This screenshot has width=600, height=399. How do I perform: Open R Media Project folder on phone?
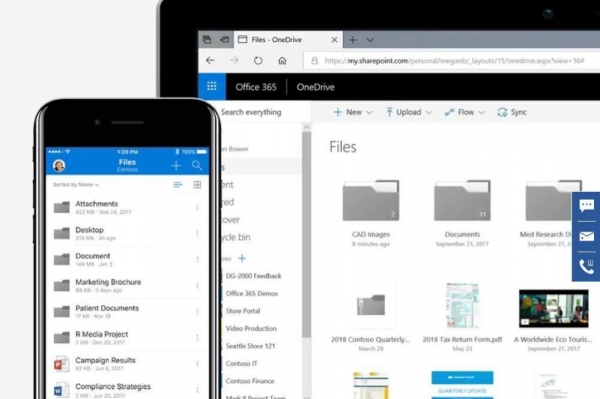click(x=127, y=337)
